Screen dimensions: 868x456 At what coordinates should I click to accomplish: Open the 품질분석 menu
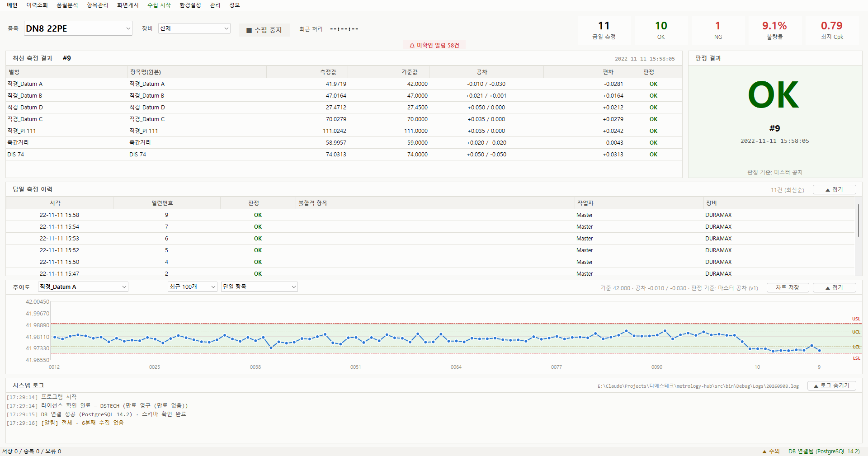[x=67, y=5]
